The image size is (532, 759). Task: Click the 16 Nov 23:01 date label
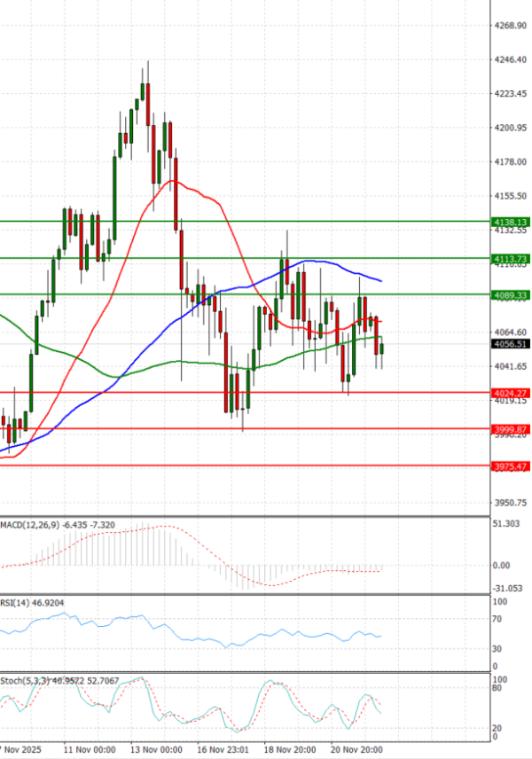[223, 749]
